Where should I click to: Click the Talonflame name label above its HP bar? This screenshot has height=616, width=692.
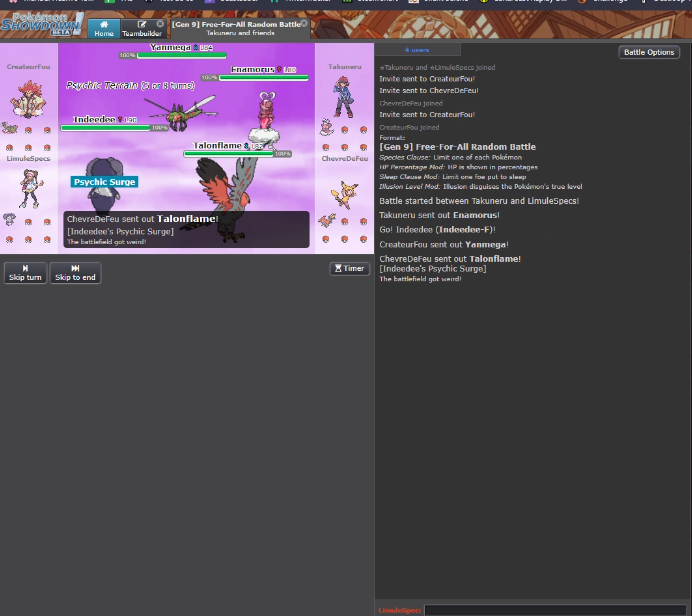click(218, 146)
